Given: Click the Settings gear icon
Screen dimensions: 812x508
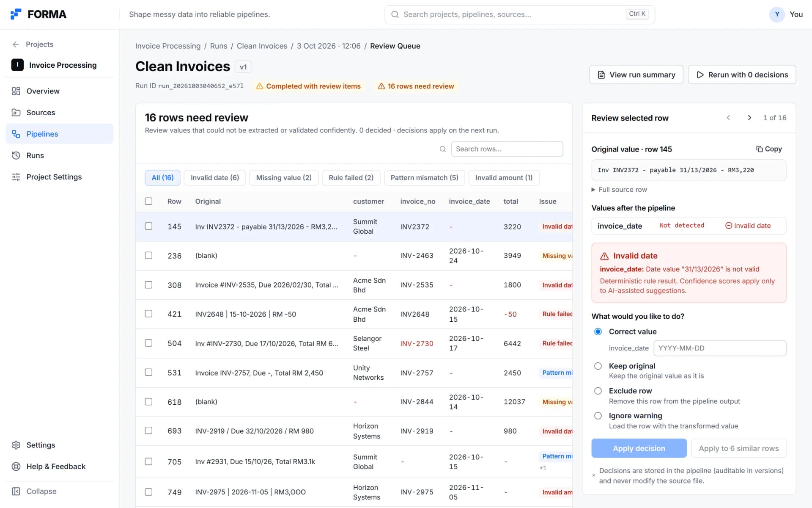Looking at the screenshot, I should pyautogui.click(x=16, y=445).
